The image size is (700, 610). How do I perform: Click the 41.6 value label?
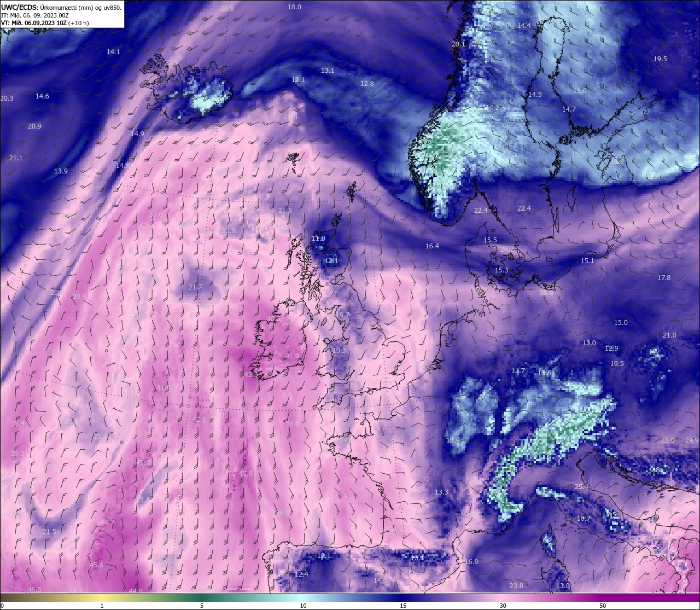pyautogui.click(x=164, y=388)
